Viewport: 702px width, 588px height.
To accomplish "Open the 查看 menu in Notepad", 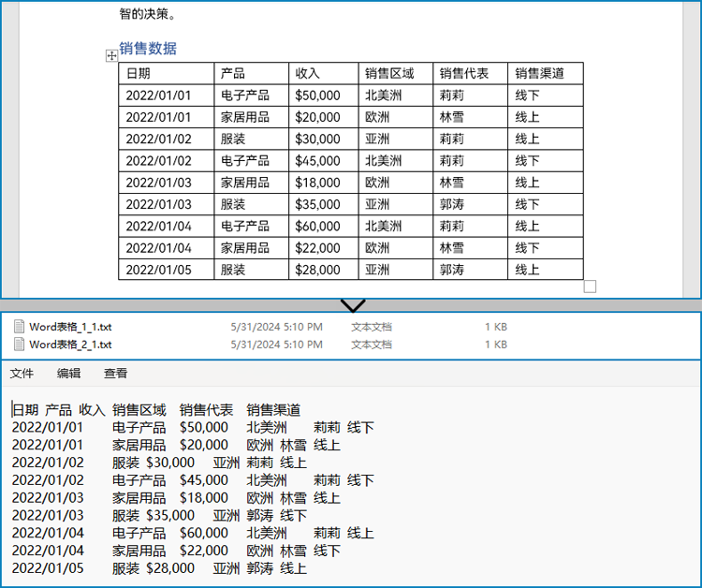I will (x=115, y=373).
